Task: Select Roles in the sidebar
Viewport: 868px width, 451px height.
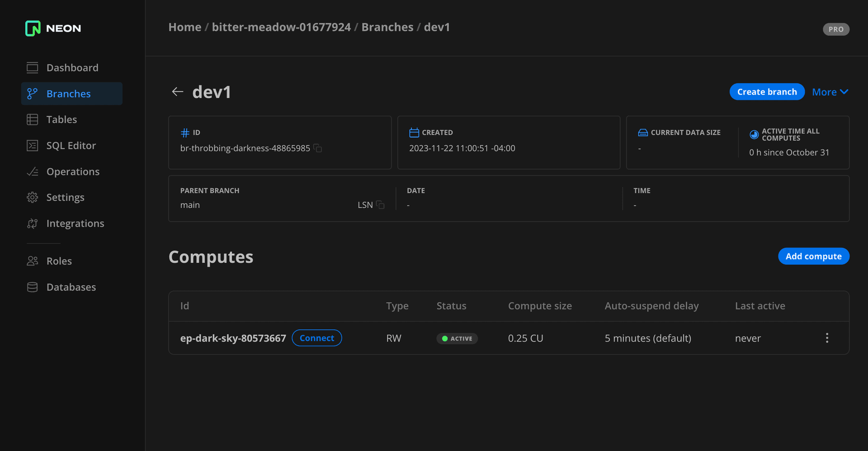Action: pos(59,261)
